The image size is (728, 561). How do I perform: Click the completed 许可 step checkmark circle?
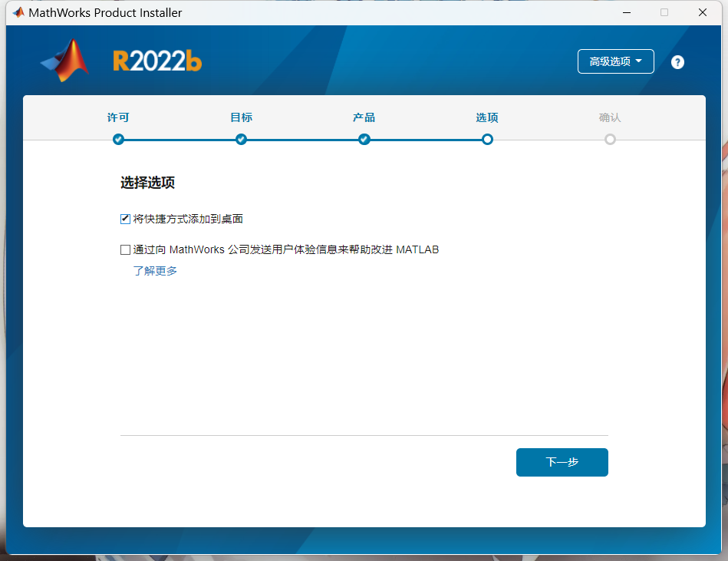pos(118,139)
